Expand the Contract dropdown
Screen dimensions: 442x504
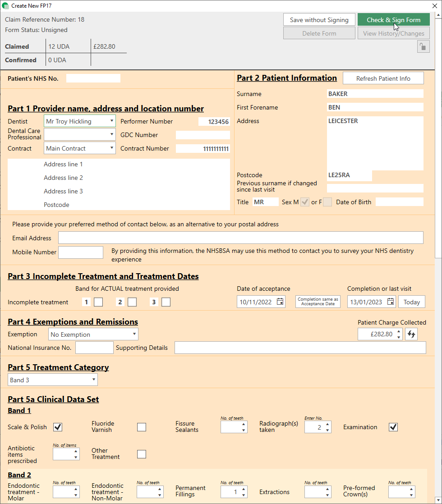click(x=111, y=148)
